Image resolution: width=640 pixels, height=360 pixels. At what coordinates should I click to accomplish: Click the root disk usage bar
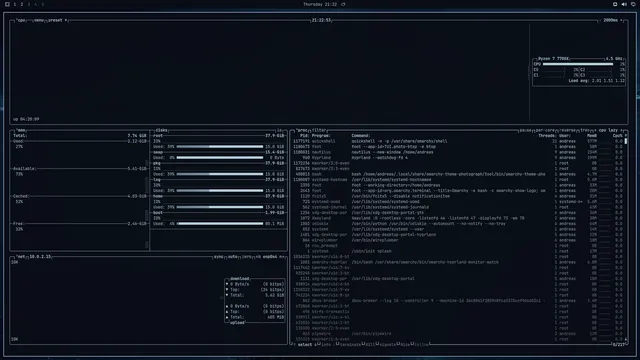pyautogui.click(x=220, y=147)
